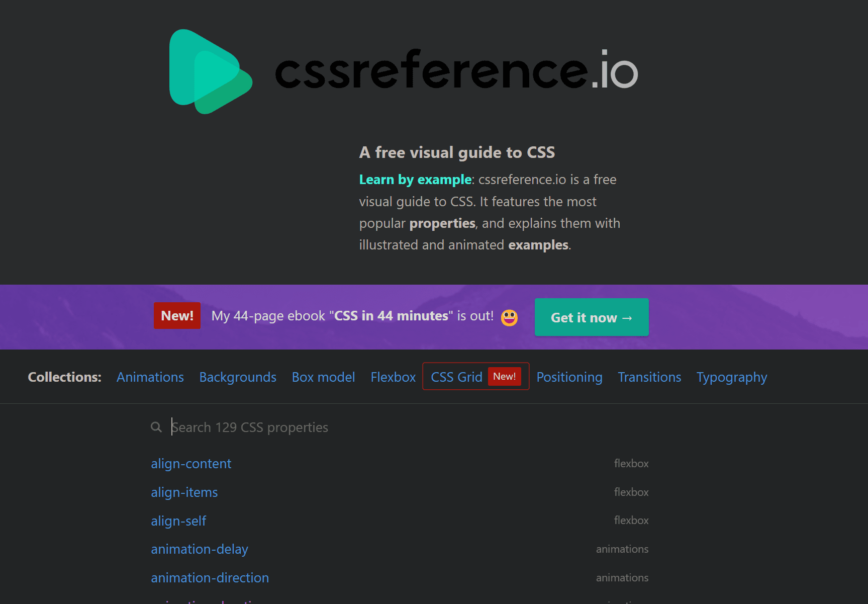
Task: Click the heading A free visual guide to CSS
Action: (457, 152)
